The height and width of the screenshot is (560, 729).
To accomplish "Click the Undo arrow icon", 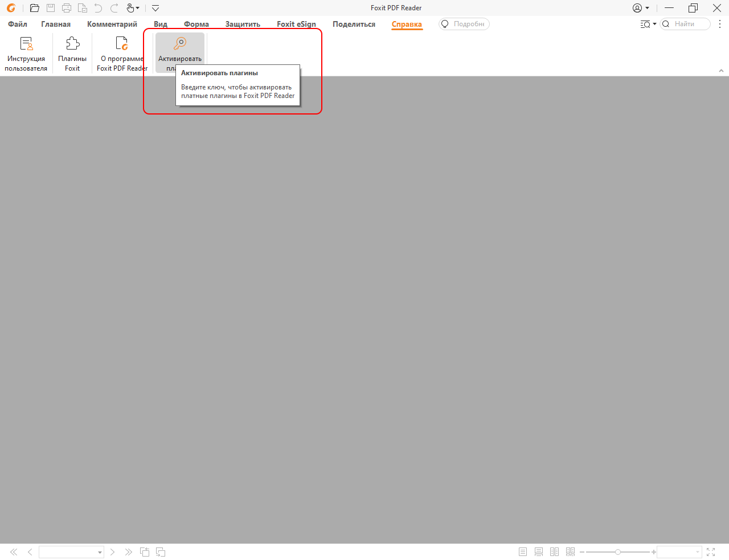I will tap(99, 8).
